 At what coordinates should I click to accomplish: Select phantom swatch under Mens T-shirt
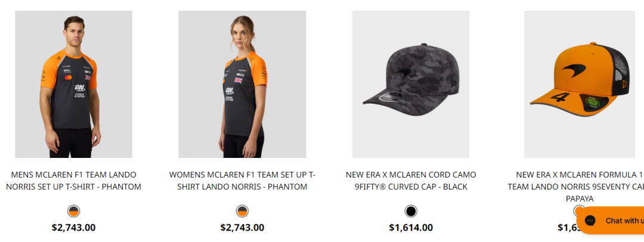coord(73,212)
